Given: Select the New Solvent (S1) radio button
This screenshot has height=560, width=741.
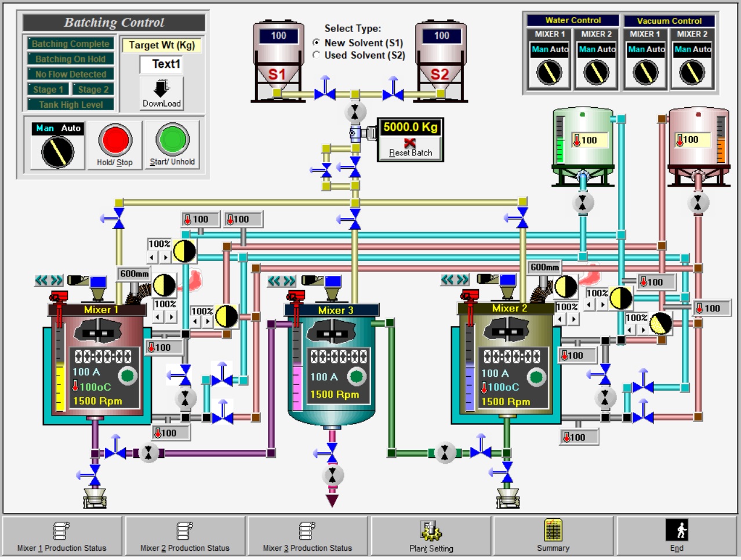Looking at the screenshot, I should coord(317,42).
